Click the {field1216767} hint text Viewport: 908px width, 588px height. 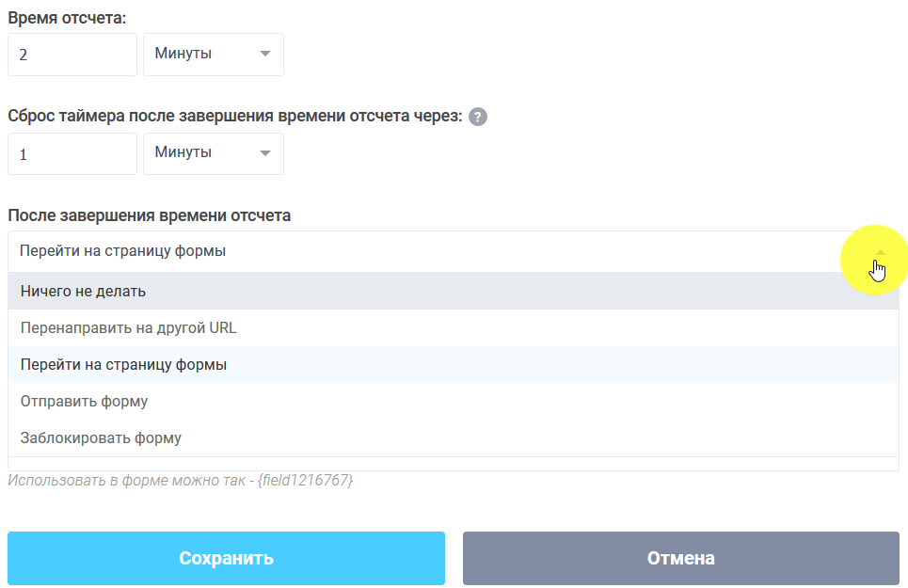click(182, 482)
